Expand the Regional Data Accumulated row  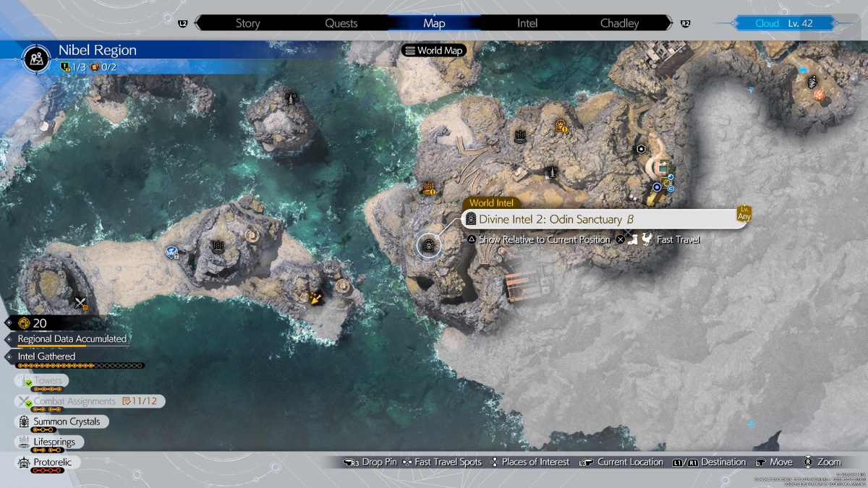[72, 338]
